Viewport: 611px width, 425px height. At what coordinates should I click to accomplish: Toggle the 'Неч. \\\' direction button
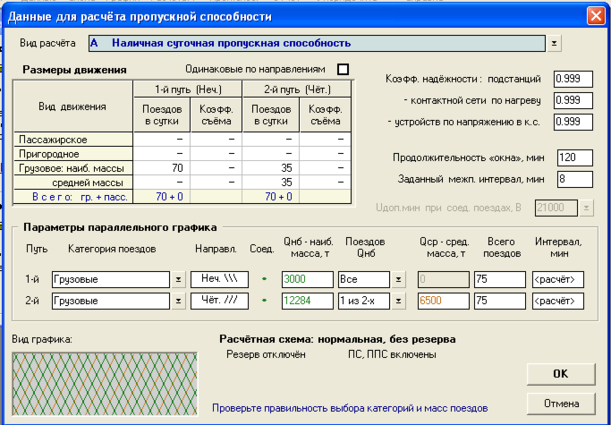[x=219, y=279]
